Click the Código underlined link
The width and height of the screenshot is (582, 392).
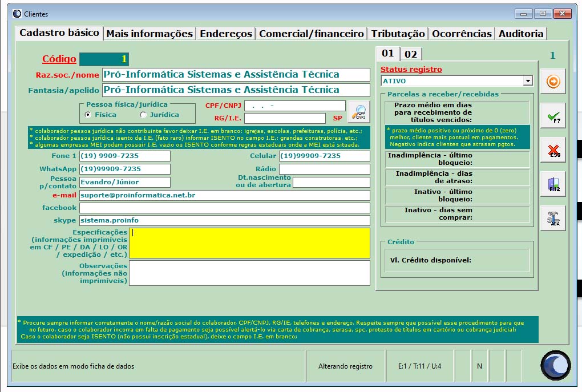[59, 59]
